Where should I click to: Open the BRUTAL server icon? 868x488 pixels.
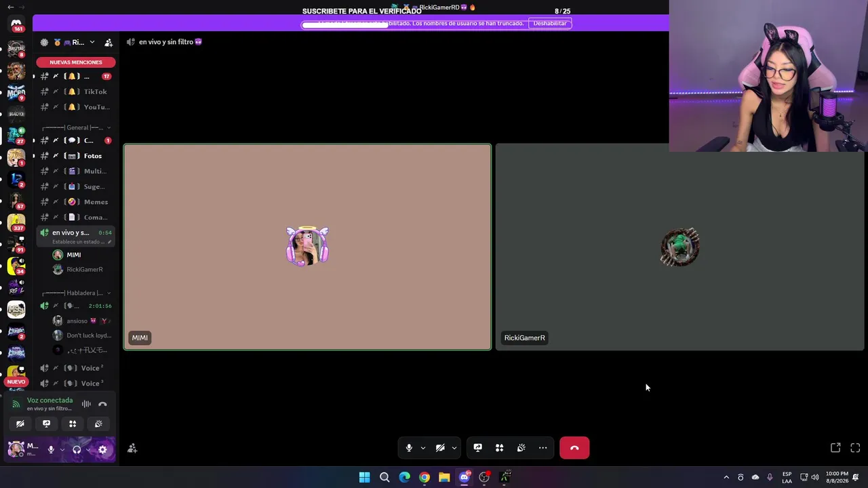coord(16,49)
